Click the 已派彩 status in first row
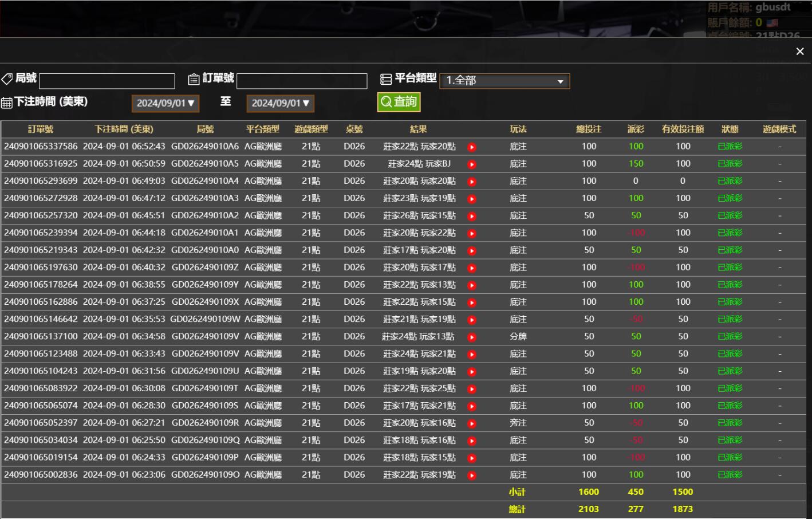 tap(730, 147)
